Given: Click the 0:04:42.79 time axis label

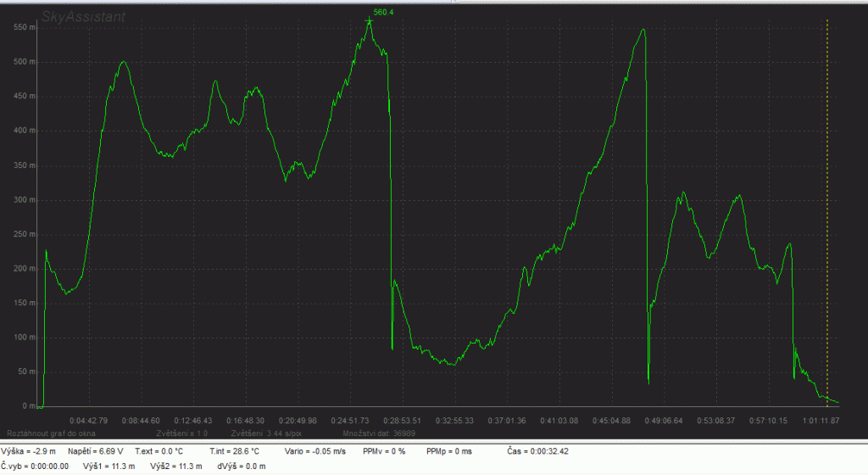Looking at the screenshot, I should point(88,420).
